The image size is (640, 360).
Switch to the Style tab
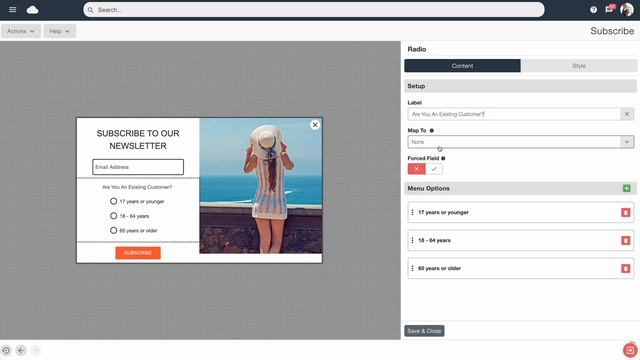579,66
